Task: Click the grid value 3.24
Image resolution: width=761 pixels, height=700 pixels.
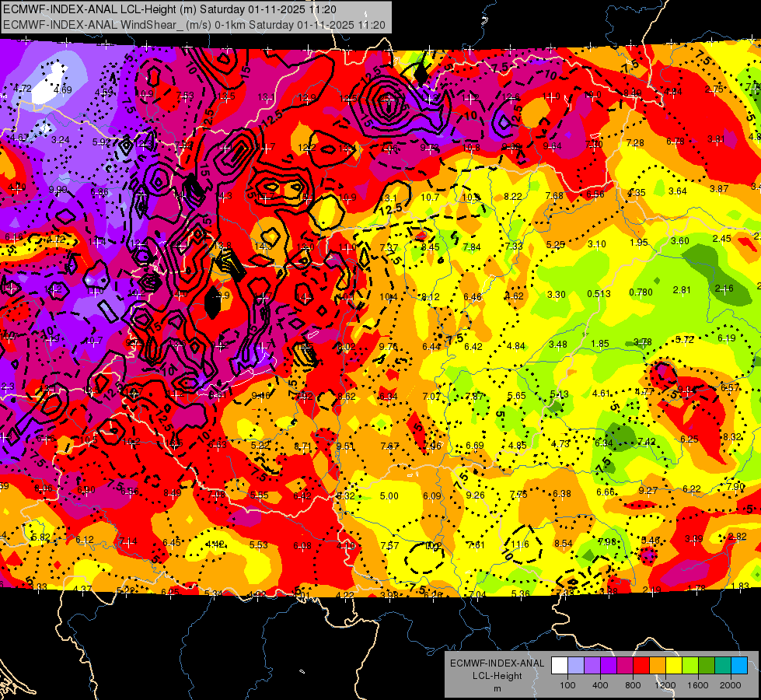Action: (x=61, y=140)
